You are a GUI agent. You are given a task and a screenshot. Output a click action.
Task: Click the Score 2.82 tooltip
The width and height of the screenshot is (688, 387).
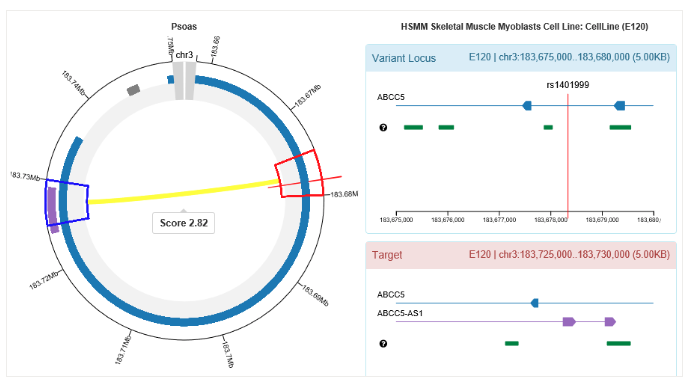[183, 223]
